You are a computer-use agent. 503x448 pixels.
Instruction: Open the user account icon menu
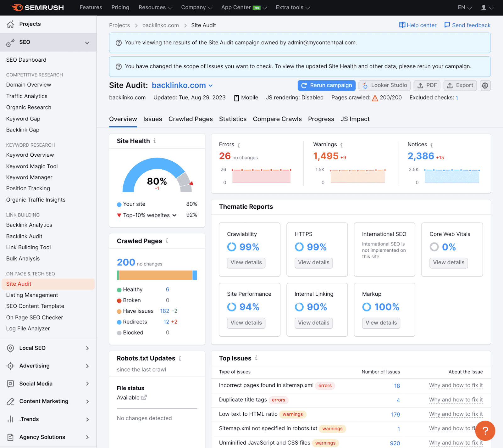point(487,8)
